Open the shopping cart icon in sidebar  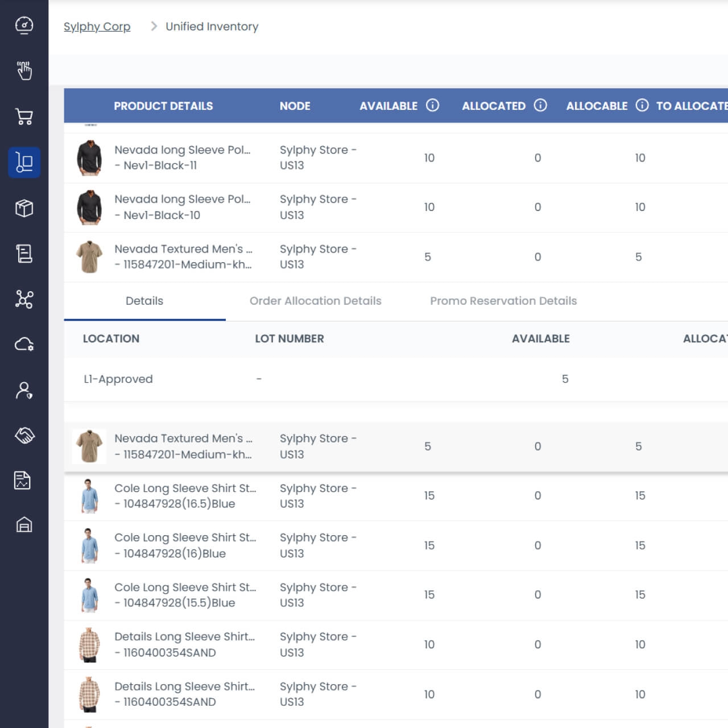point(24,117)
